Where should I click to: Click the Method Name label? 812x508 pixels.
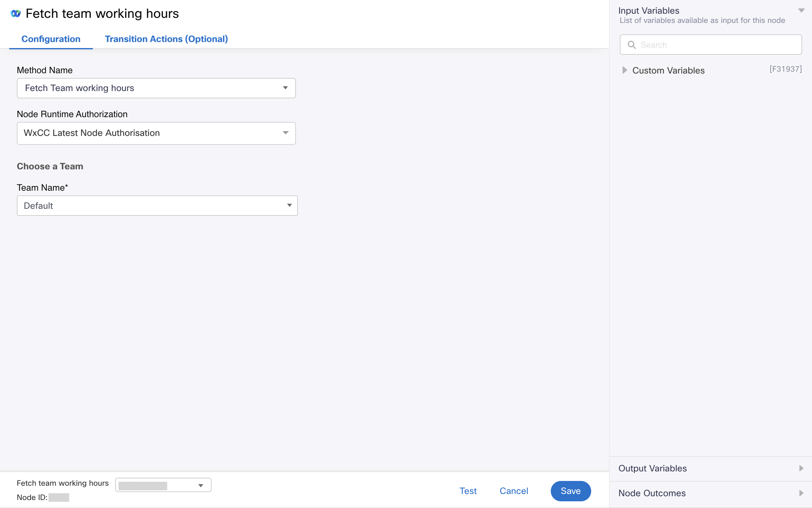point(45,70)
